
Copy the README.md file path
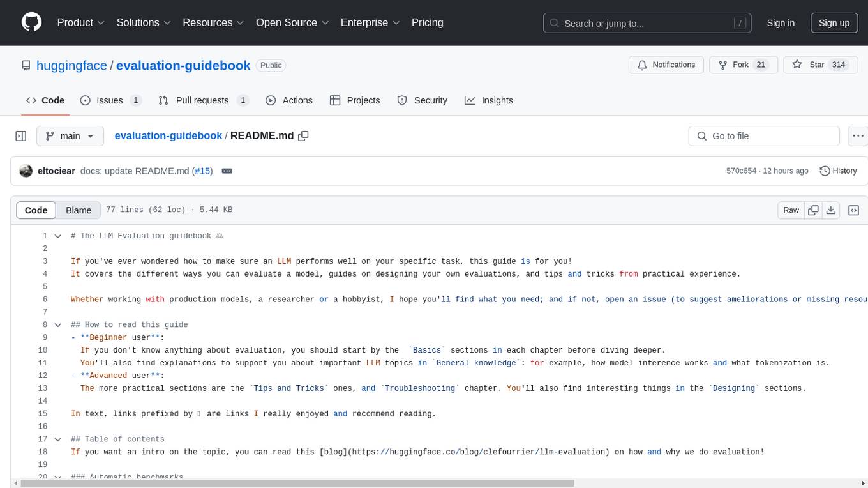(x=304, y=135)
